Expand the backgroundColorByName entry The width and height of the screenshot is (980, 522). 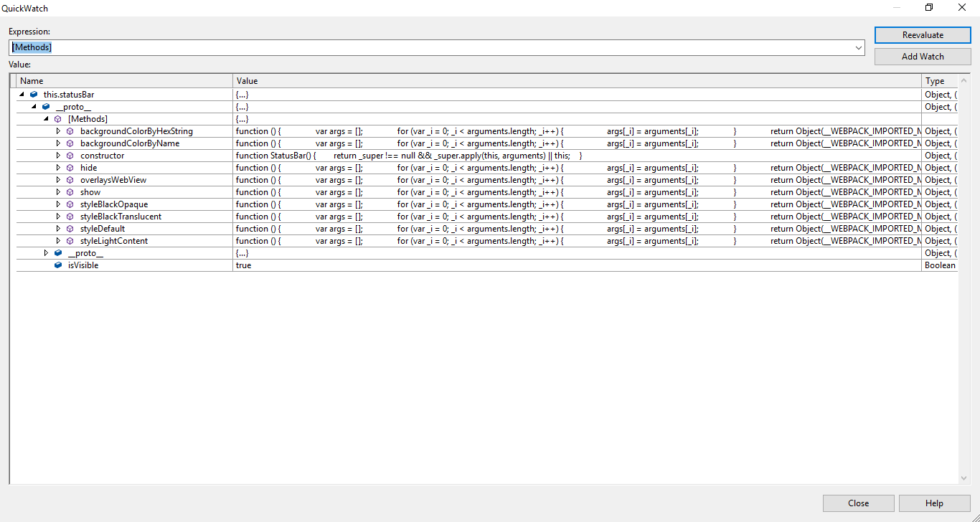click(x=58, y=143)
